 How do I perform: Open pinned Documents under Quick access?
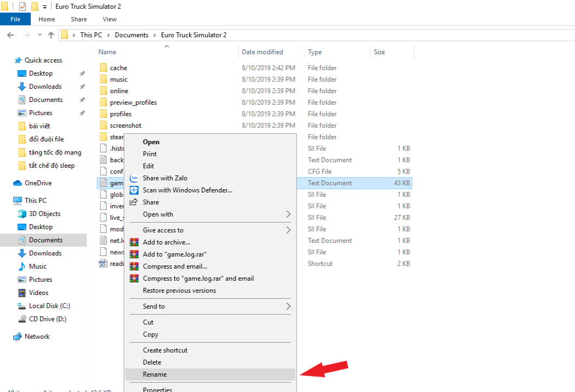pyautogui.click(x=46, y=100)
